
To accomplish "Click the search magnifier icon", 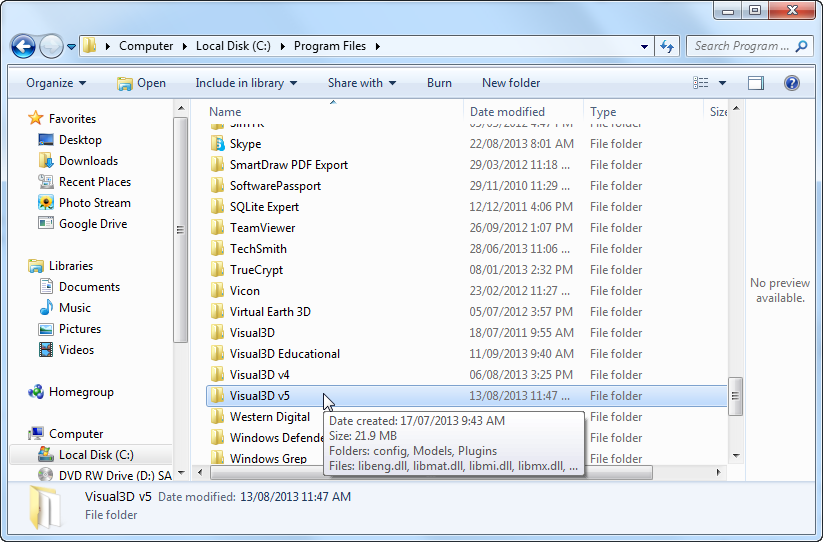I will click(801, 46).
